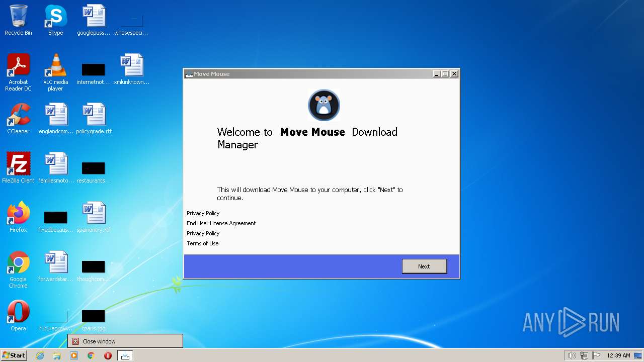This screenshot has height=362, width=644.
Task: Select the familiesmoto Word document
Action: pyautogui.click(x=56, y=168)
